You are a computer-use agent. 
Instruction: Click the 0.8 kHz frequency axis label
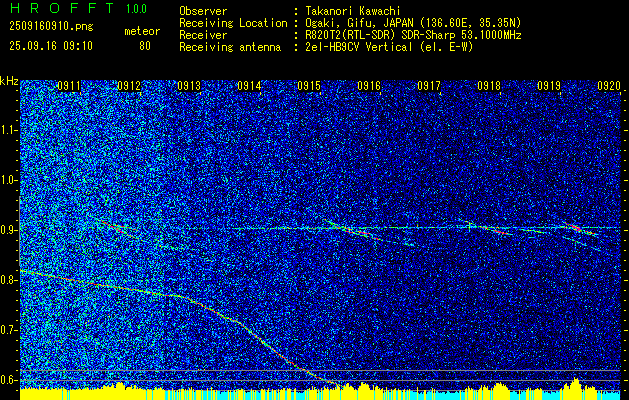click(9, 280)
